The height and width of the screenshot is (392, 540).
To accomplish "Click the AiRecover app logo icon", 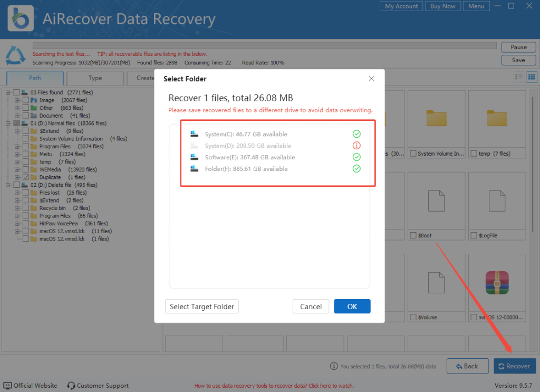I will point(21,19).
